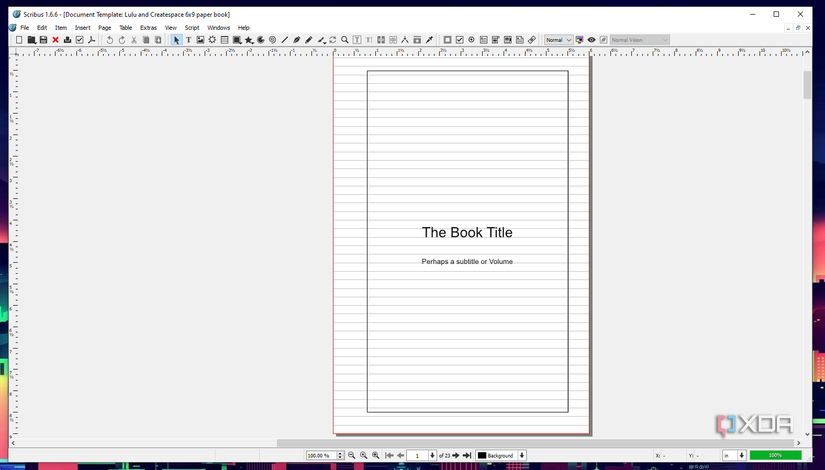
Task: Create a new document with toolbar icon
Action: coord(19,40)
